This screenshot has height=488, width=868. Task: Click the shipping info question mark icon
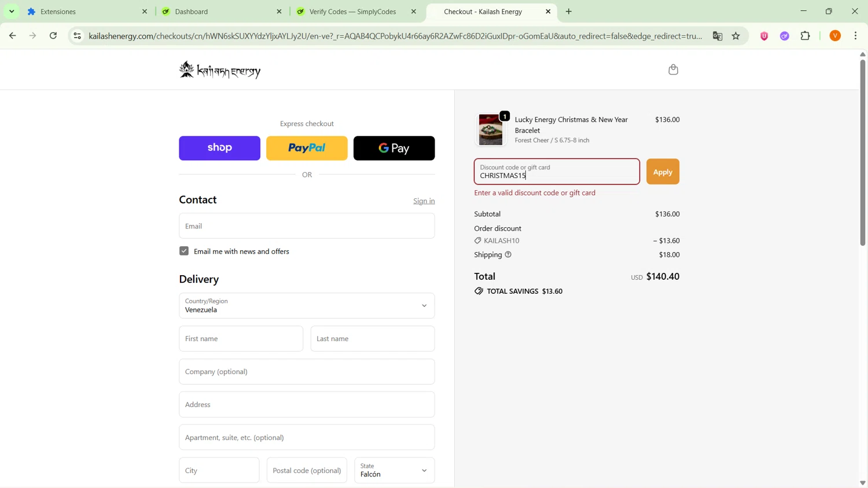(x=508, y=255)
